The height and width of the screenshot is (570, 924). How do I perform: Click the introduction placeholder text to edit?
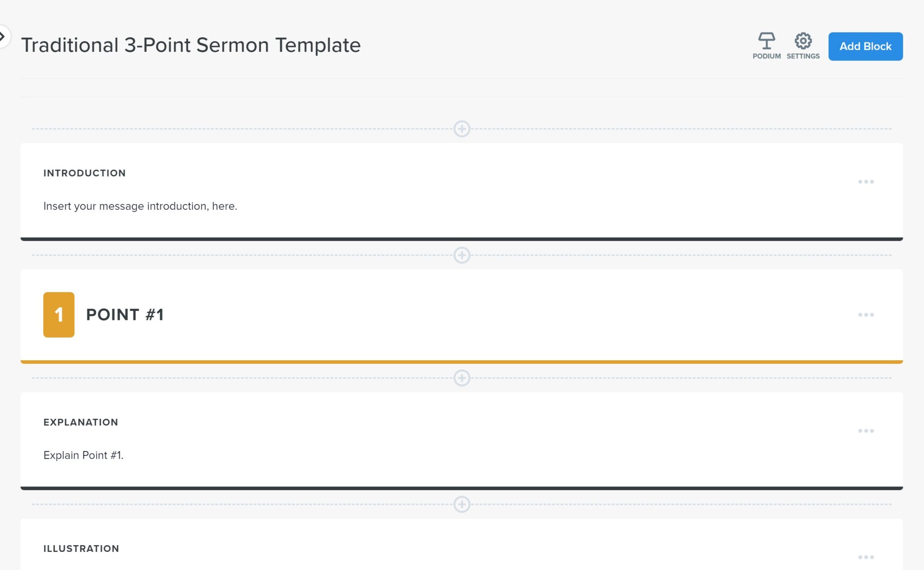(x=140, y=206)
